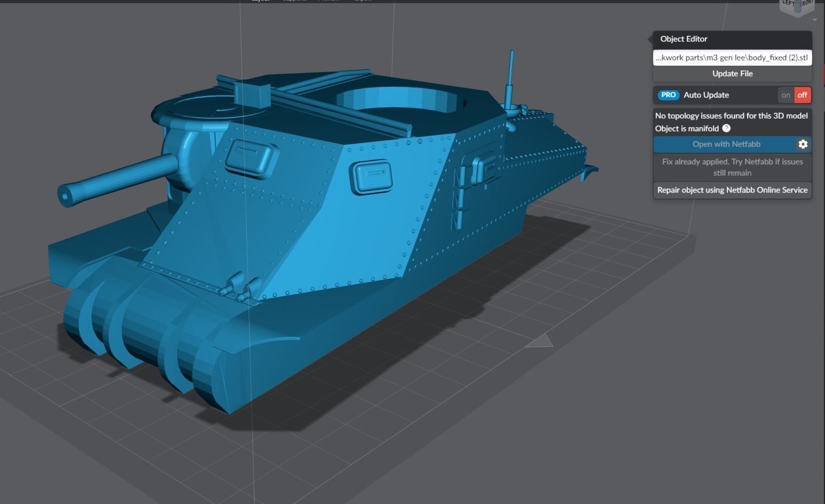Expand the view cube dropdown arrow
Image resolution: width=825 pixels, height=504 pixels.
tap(815, 20)
